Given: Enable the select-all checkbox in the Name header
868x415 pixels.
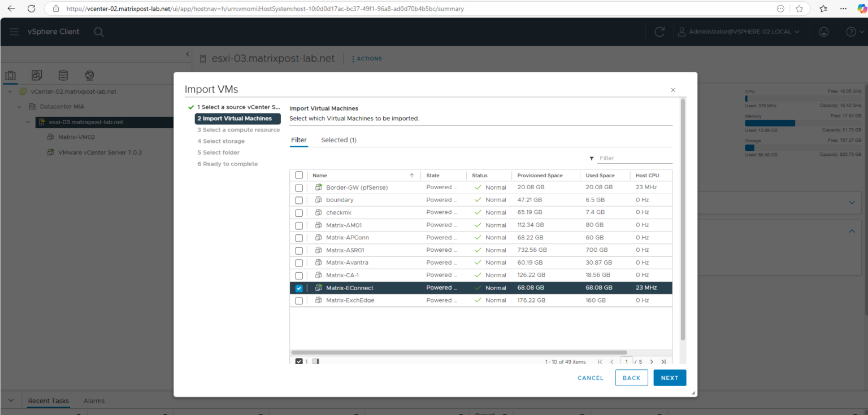Looking at the screenshot, I should click(299, 175).
